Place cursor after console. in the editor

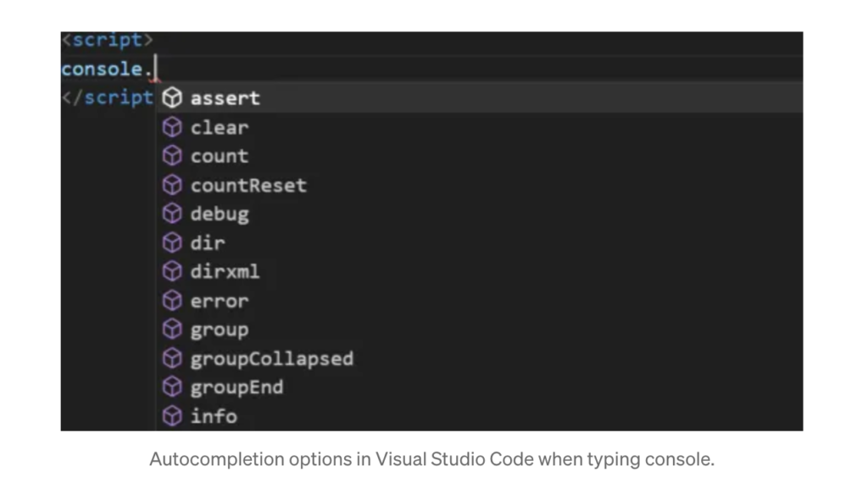[x=157, y=69]
